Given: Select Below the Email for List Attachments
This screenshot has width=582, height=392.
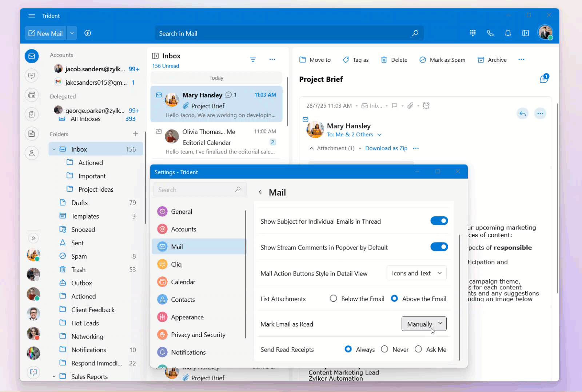Looking at the screenshot, I should 333,299.
